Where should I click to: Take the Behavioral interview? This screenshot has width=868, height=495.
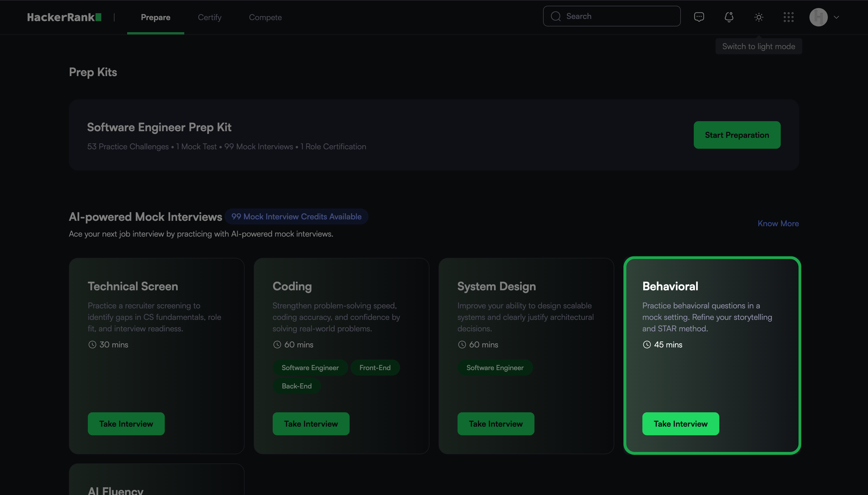pyautogui.click(x=680, y=424)
